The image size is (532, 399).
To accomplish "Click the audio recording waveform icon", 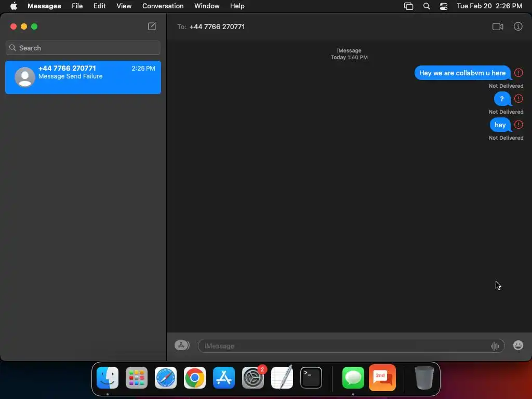I will [x=495, y=346].
